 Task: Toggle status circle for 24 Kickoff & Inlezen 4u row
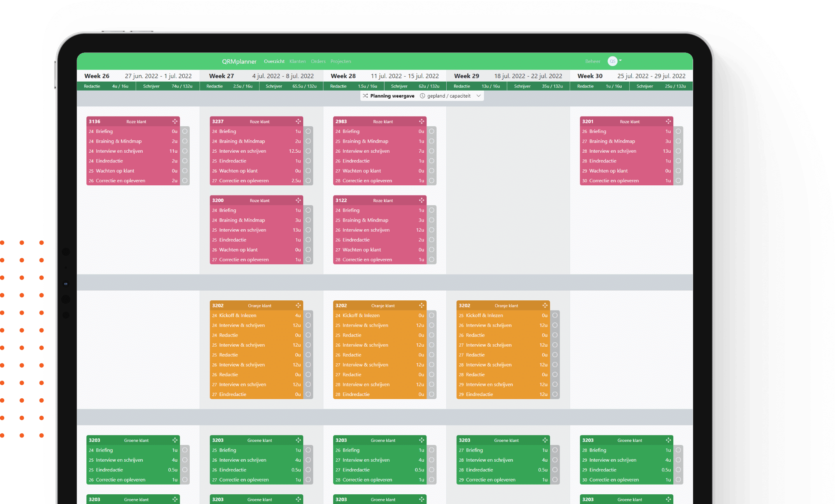click(x=308, y=316)
